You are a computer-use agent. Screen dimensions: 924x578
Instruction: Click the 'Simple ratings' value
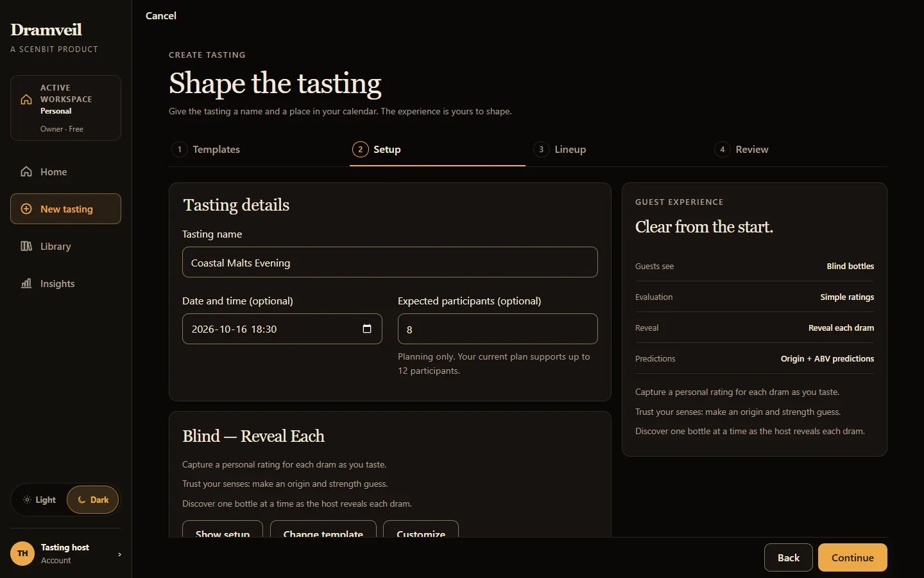[847, 297]
